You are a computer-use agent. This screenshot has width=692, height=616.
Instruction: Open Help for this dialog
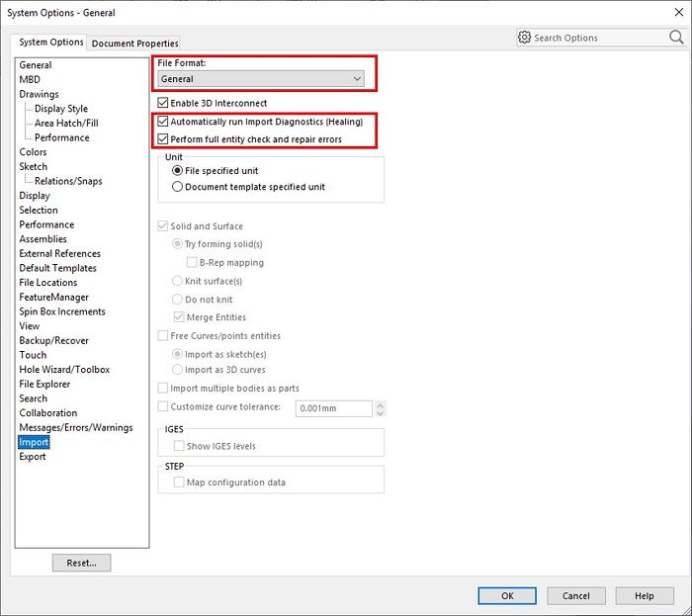tap(644, 596)
